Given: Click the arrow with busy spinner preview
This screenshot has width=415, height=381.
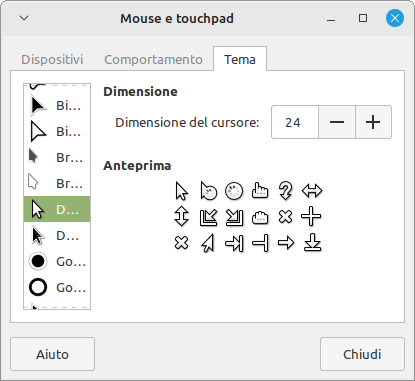Looking at the screenshot, I should [209, 191].
